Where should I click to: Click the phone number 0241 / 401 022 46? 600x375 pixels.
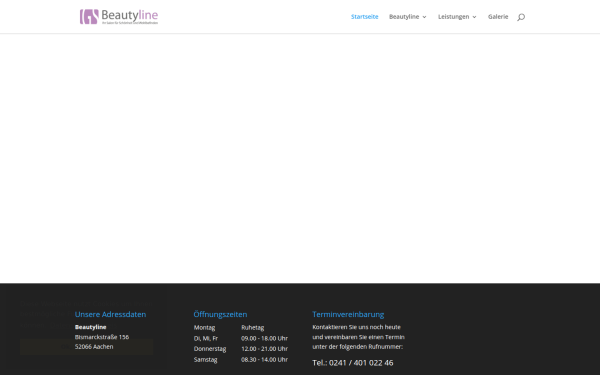click(361, 363)
